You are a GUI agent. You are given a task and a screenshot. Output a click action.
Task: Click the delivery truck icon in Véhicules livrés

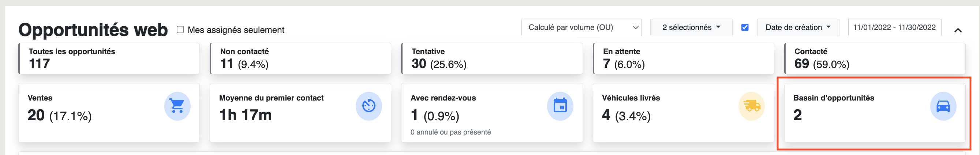pyautogui.click(x=751, y=106)
